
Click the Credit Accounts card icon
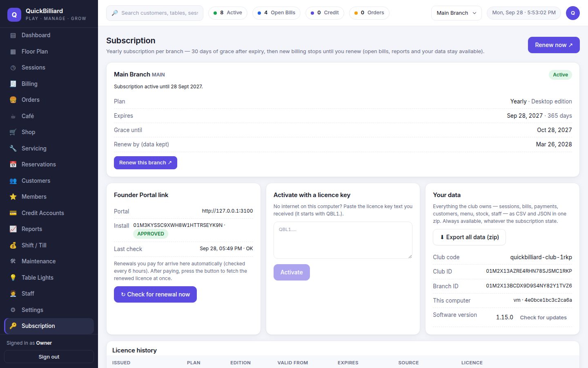click(13, 213)
